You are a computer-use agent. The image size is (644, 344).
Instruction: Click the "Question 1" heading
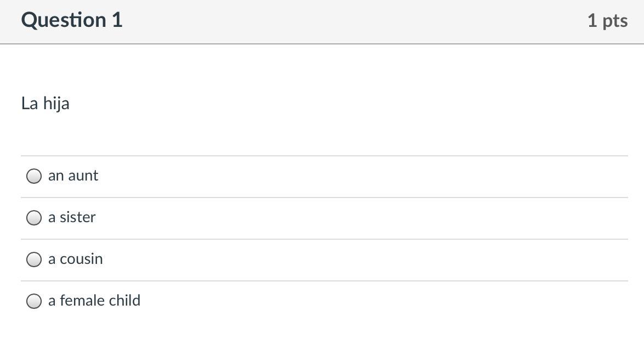72,20
